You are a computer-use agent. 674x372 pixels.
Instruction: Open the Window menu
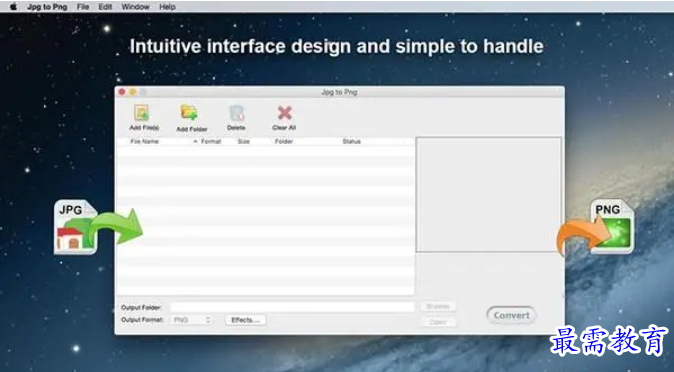(x=135, y=7)
